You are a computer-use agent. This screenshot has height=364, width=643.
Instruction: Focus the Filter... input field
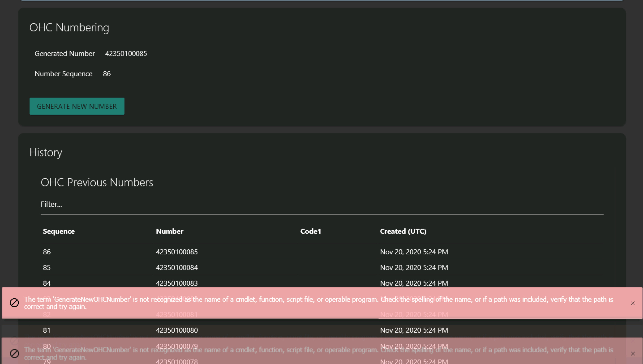[x=322, y=204]
